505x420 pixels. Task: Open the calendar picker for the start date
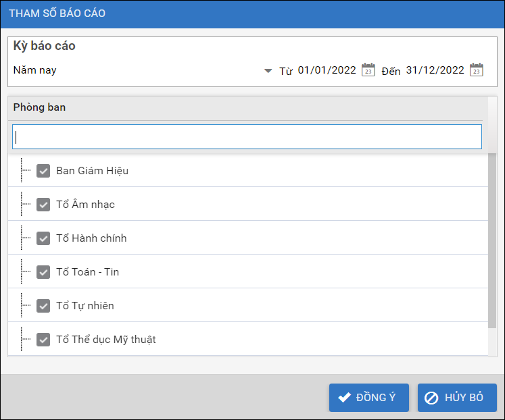(368, 70)
